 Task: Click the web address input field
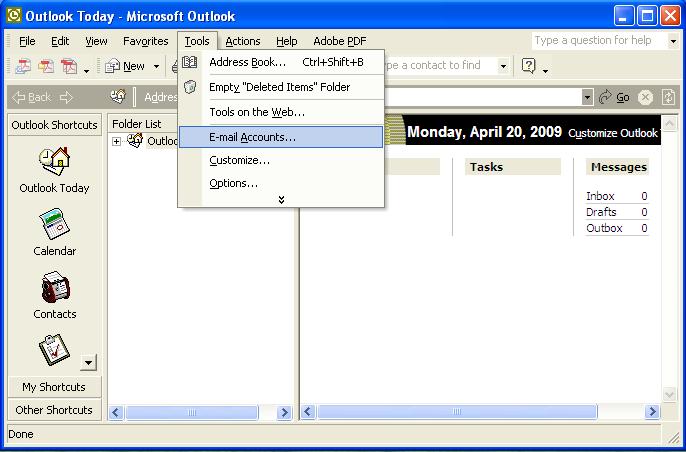click(x=483, y=97)
